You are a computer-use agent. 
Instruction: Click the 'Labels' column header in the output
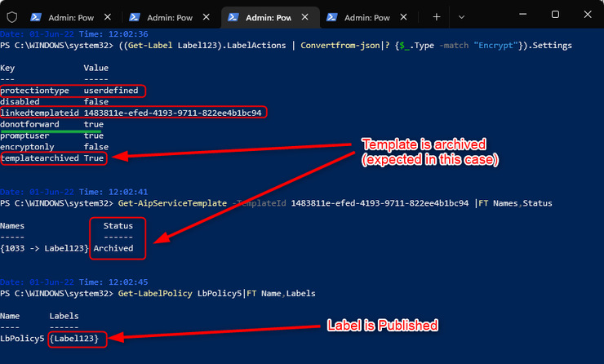tap(64, 316)
